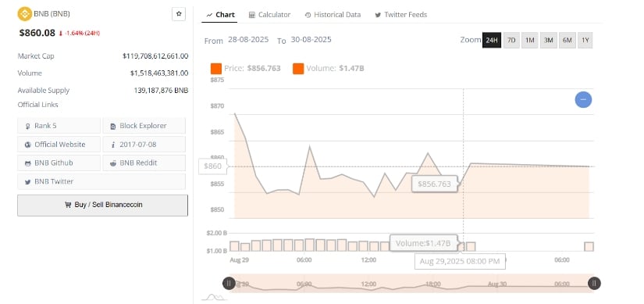Toggle the Price series legend box

[x=216, y=69]
